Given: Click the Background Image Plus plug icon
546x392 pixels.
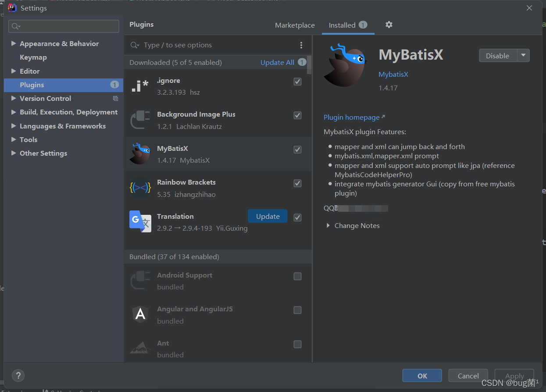Looking at the screenshot, I should click(x=140, y=120).
